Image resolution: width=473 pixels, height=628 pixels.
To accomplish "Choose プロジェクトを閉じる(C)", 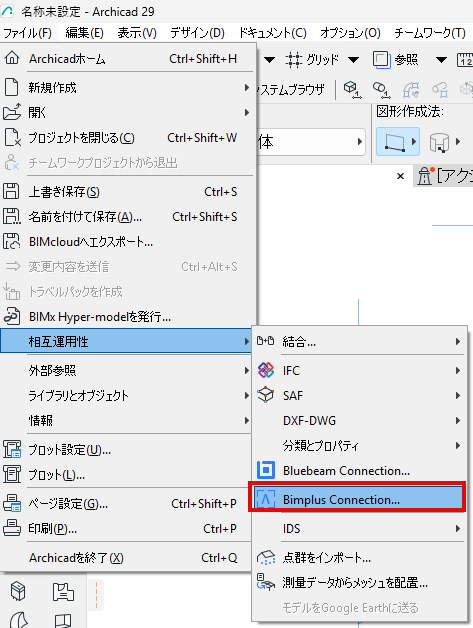I will point(127,138).
